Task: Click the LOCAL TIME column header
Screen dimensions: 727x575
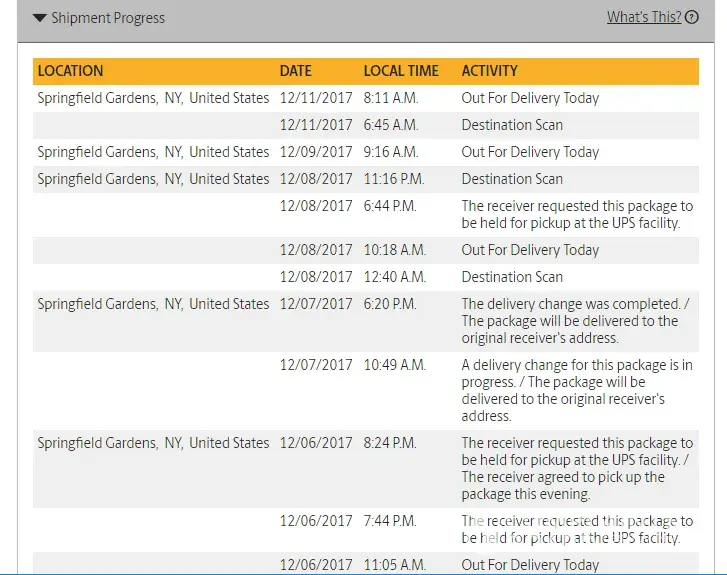Action: click(401, 71)
